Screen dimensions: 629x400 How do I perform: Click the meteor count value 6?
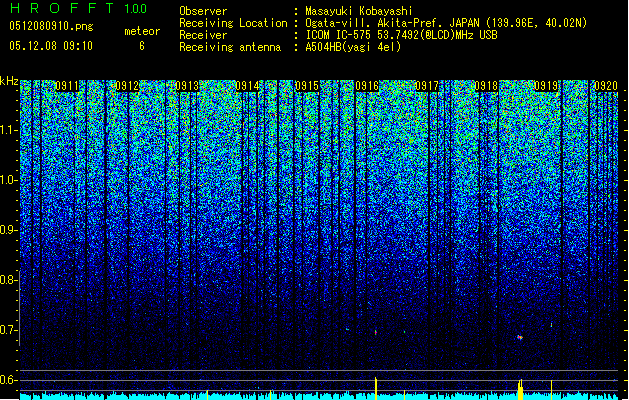[x=142, y=46]
